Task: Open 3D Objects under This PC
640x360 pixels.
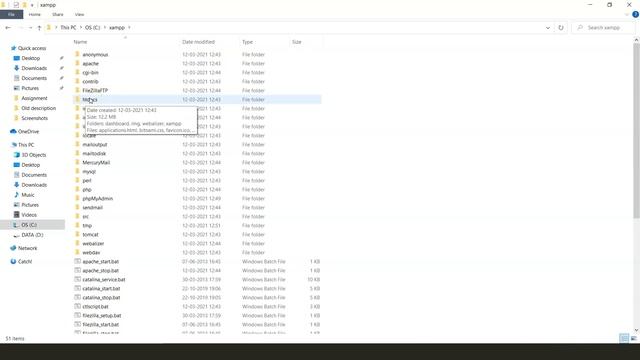Action: pyautogui.click(x=33, y=155)
